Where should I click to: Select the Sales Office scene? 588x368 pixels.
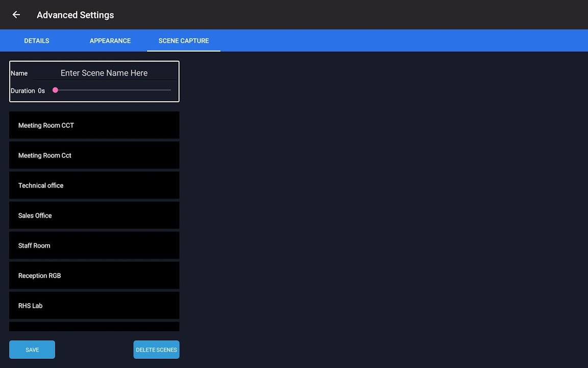tap(94, 216)
